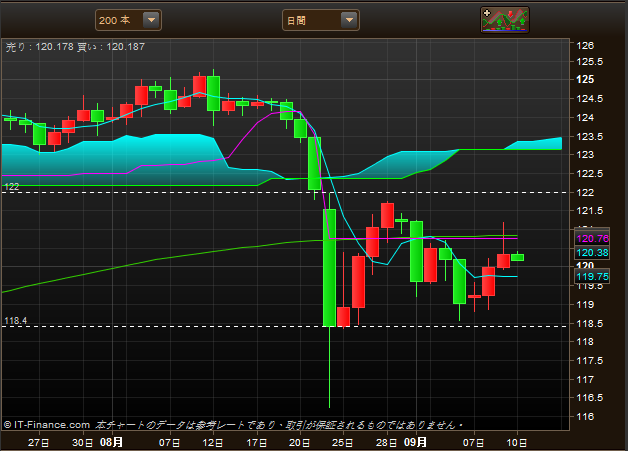Click the sell/buy quote 売り：120.178 text
The height and width of the screenshot is (451, 628).
40,47
